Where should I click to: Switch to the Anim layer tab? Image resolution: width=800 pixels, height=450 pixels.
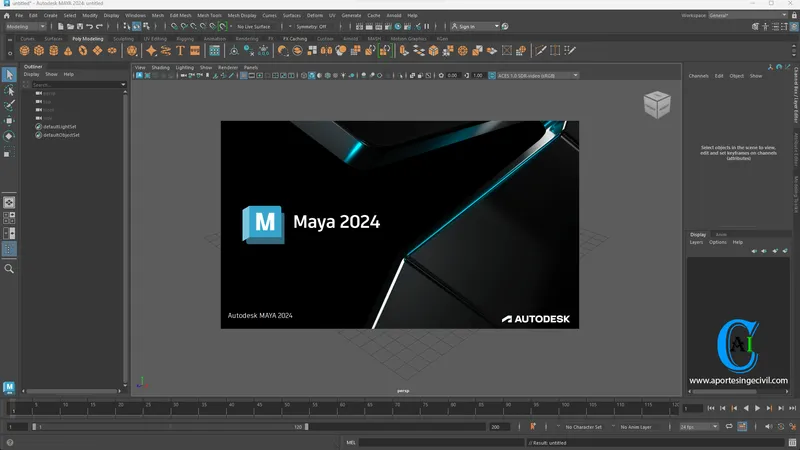point(721,235)
